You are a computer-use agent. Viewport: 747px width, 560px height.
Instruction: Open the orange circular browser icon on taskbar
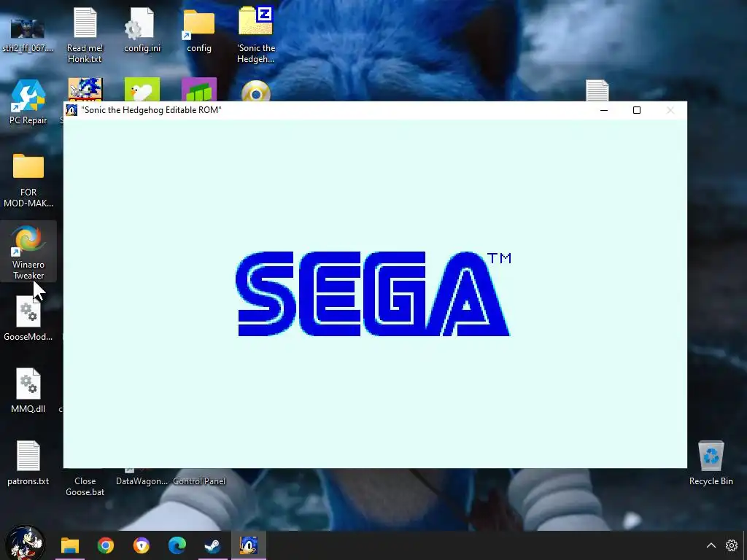tap(141, 545)
